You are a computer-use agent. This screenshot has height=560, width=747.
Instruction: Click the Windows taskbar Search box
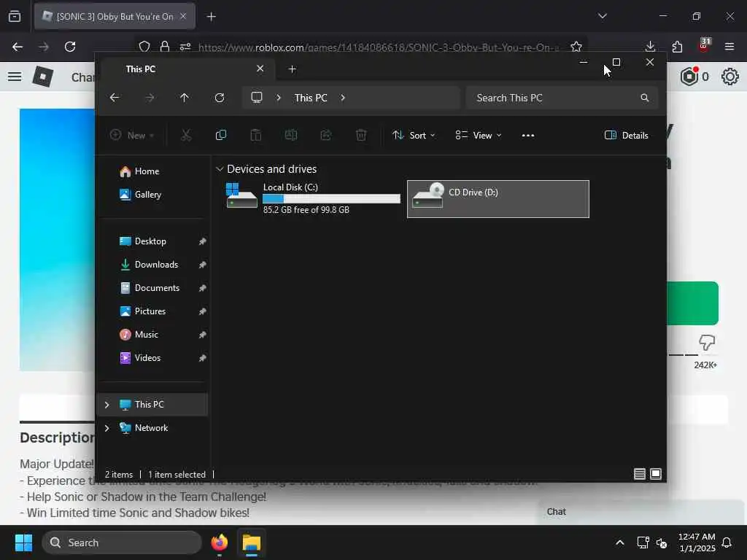click(122, 542)
